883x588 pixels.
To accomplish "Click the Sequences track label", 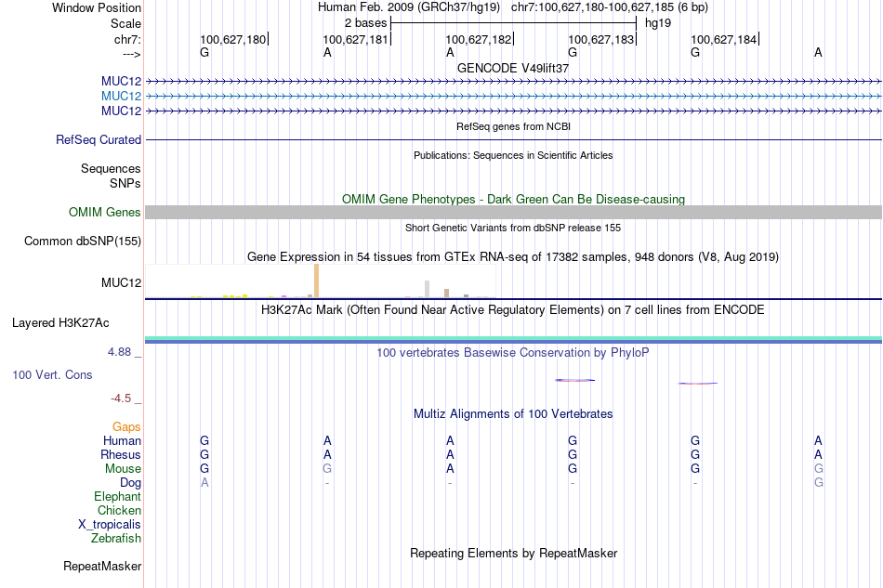I will (111, 168).
